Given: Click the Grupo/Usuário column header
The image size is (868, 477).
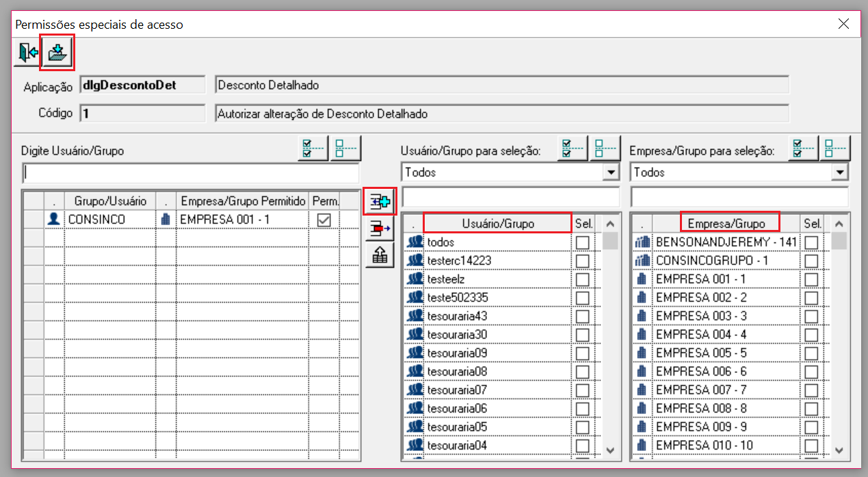Looking at the screenshot, I should pyautogui.click(x=110, y=201).
